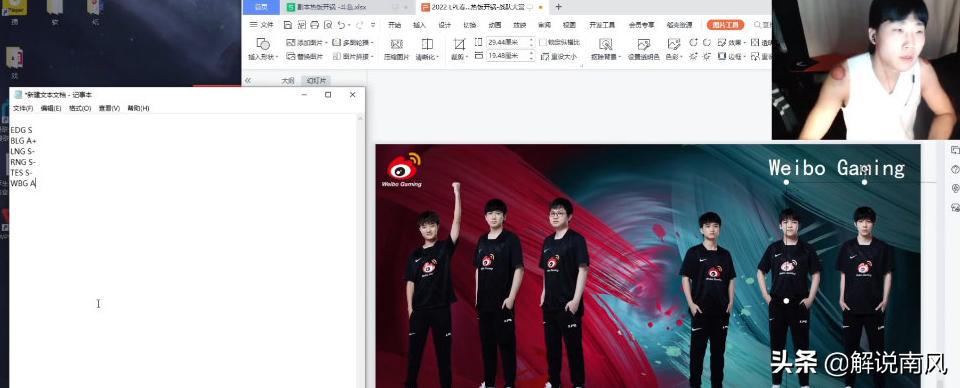Click the rotate right icon in ribbon
Image resolution: width=960 pixels, height=388 pixels.
click(707, 43)
